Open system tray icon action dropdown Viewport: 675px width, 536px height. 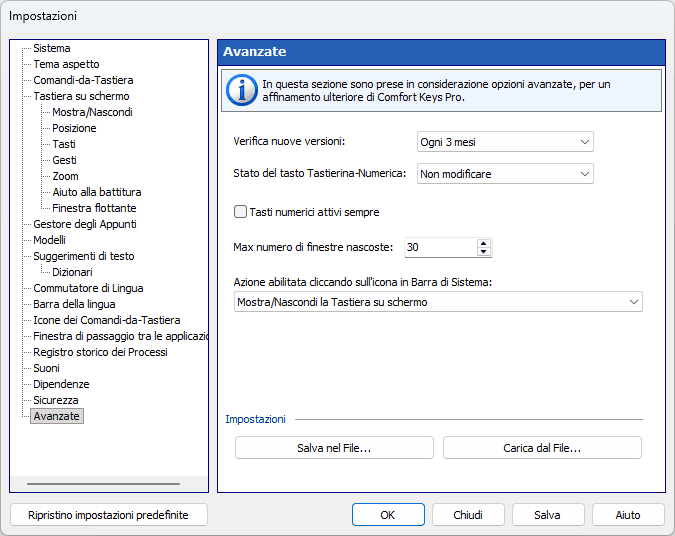(438, 302)
